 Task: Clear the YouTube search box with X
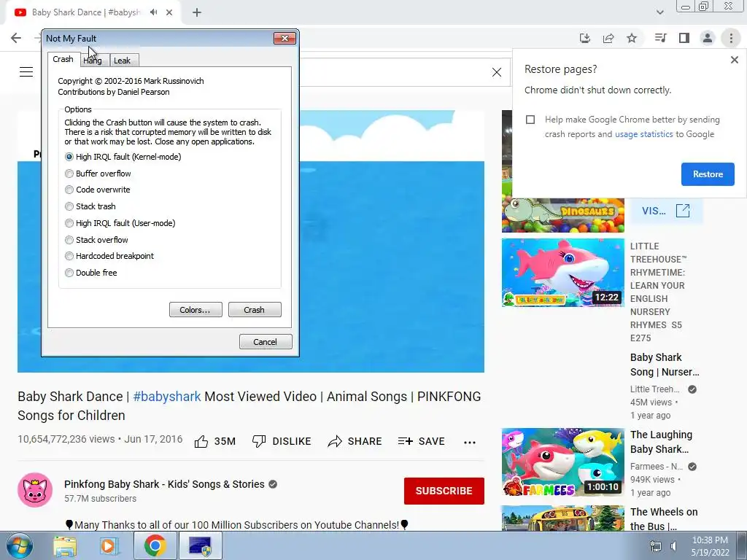click(x=496, y=72)
